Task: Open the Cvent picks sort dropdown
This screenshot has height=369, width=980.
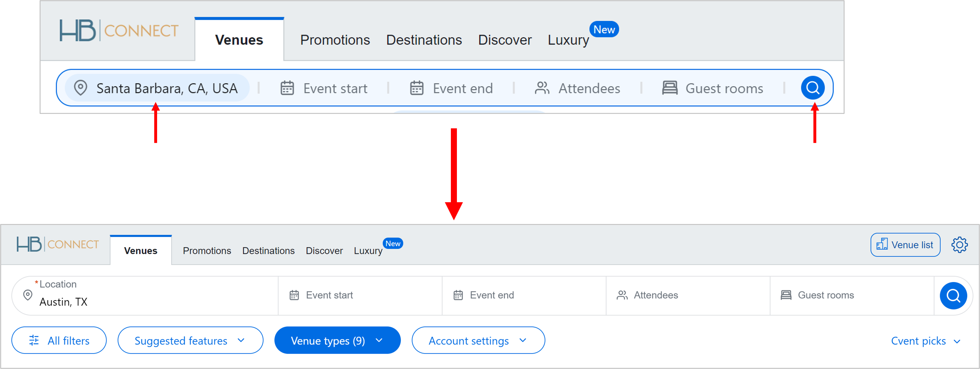Action: point(926,341)
